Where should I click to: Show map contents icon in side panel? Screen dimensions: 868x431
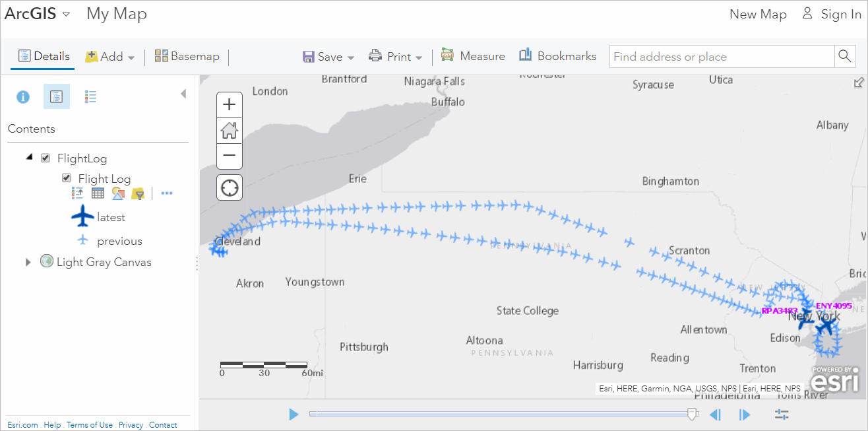pyautogui.click(x=57, y=97)
